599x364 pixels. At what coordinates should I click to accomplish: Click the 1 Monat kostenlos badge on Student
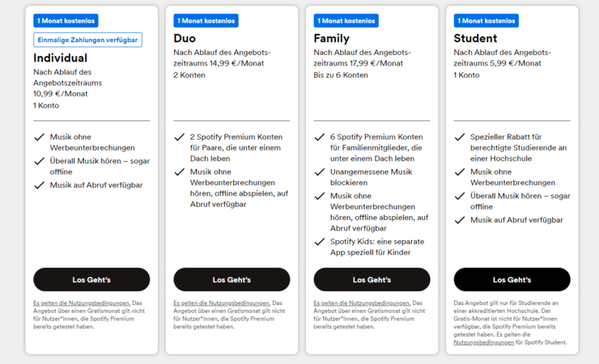(x=486, y=20)
